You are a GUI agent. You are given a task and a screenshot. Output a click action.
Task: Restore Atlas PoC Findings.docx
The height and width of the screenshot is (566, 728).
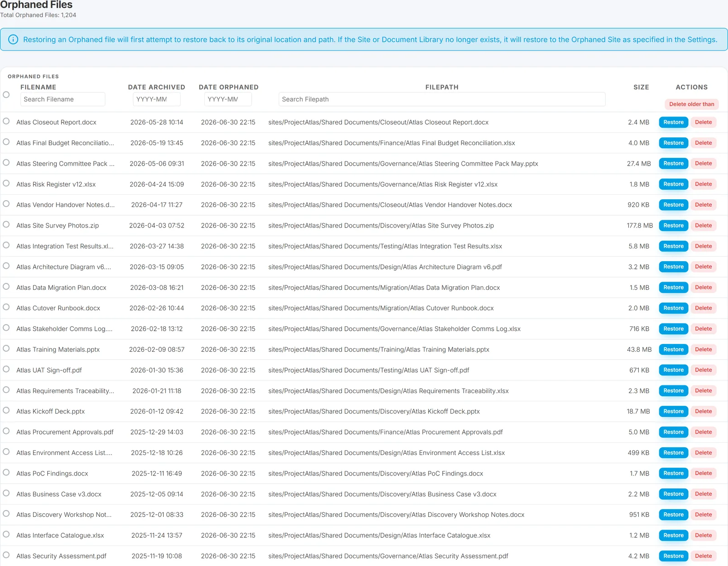673,473
